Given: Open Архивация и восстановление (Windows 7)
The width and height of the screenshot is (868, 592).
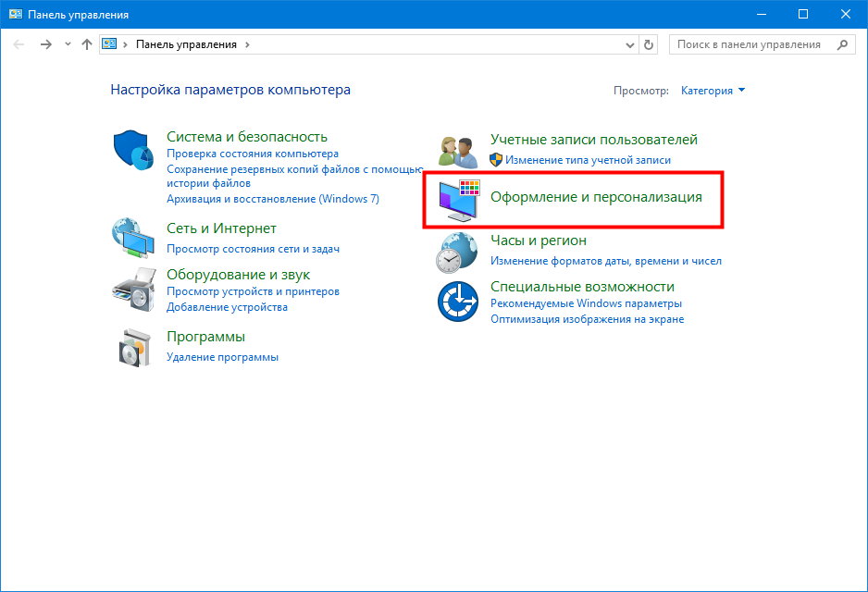Looking at the screenshot, I should tap(273, 199).
